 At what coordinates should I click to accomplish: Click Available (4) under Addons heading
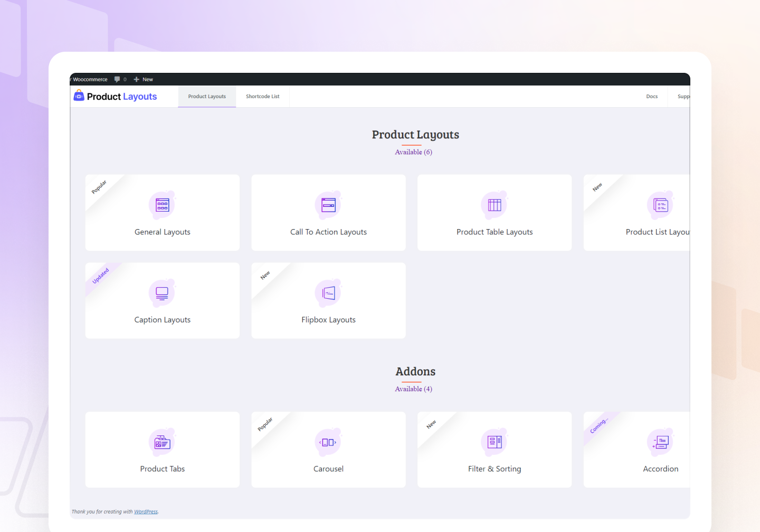[413, 389]
